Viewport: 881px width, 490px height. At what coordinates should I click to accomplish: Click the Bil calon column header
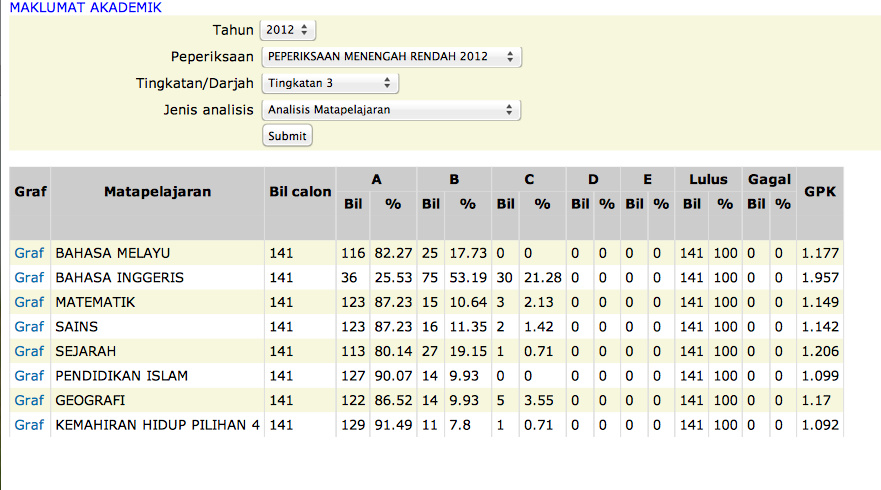[x=300, y=191]
